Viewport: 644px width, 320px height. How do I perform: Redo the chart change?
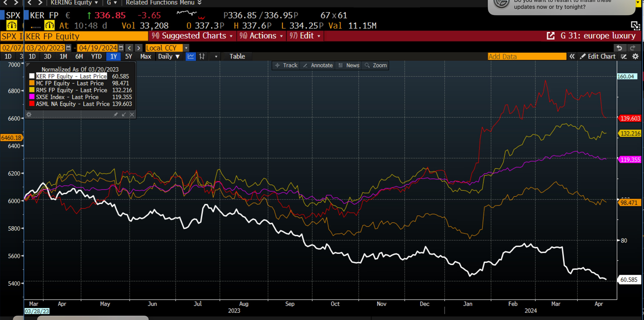[633, 48]
